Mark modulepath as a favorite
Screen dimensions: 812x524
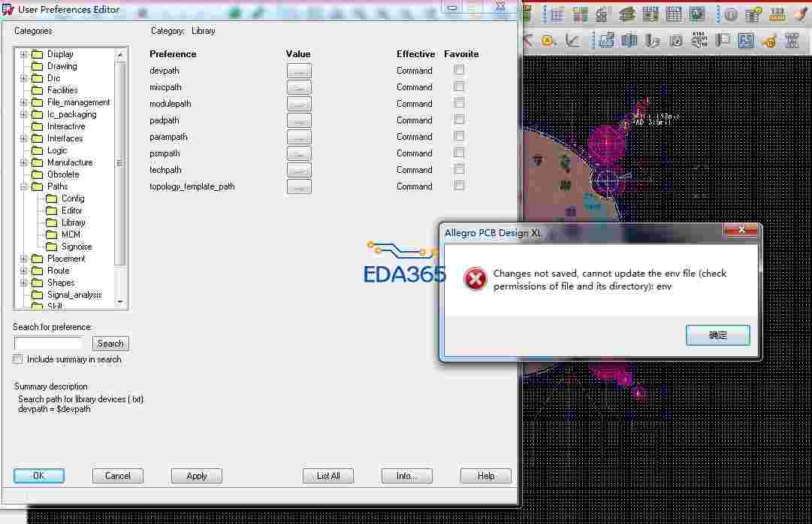[460, 103]
